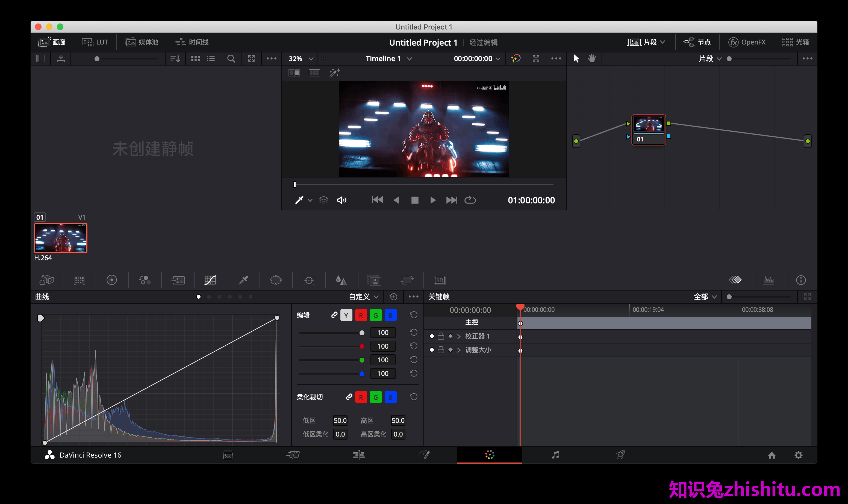Open the LUT panel tab
This screenshot has height=504, width=848.
[95, 42]
